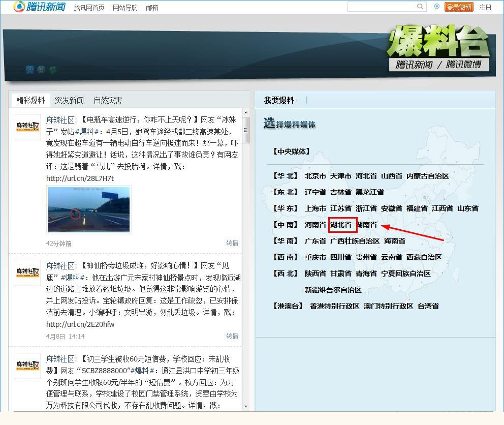
Task: Click inside the top search field
Action: (x=381, y=7)
